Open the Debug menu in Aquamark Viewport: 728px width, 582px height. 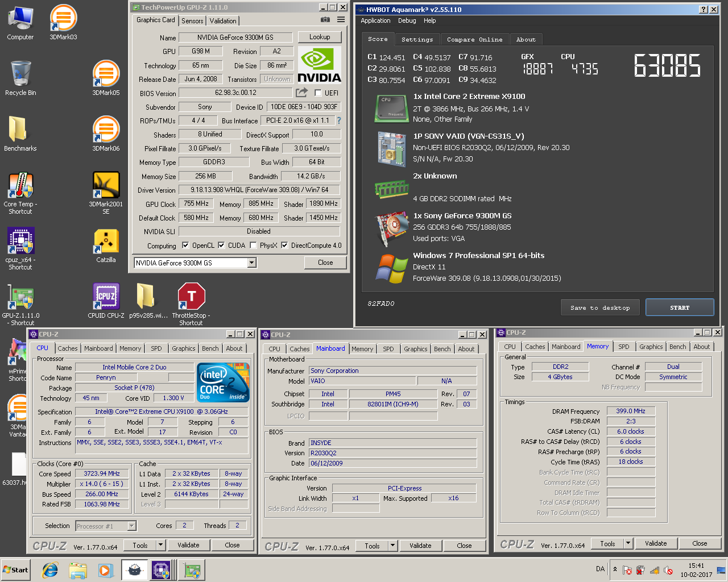coord(407,20)
